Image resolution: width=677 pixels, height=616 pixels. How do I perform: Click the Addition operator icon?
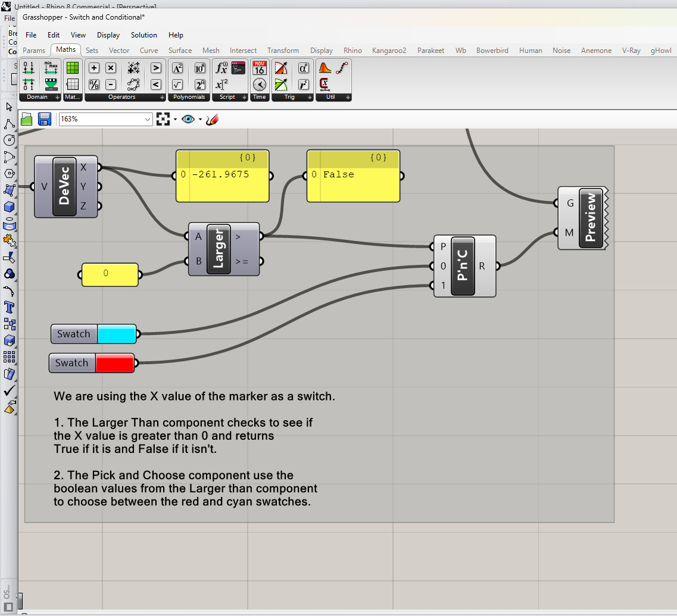(94, 68)
